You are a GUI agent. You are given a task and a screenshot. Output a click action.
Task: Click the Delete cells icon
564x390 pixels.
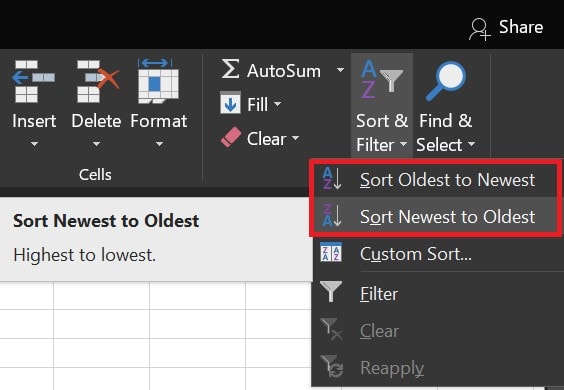click(x=98, y=81)
